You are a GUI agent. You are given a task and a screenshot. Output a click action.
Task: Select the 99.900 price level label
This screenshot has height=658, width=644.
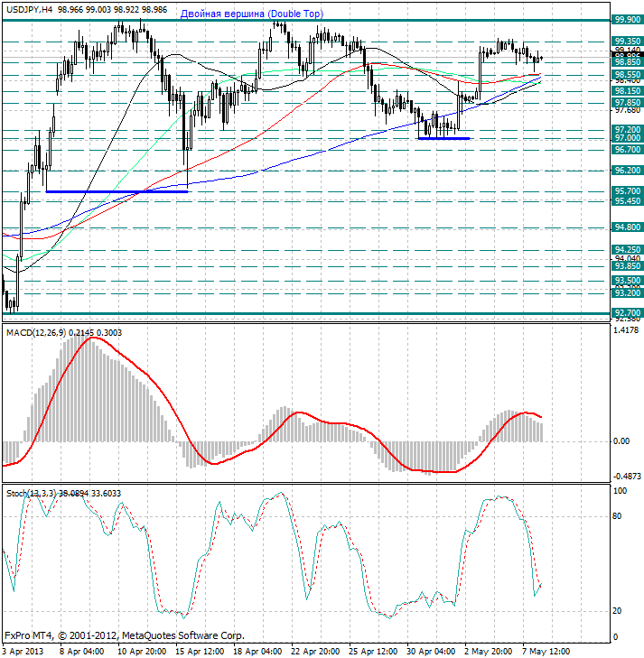(x=628, y=20)
